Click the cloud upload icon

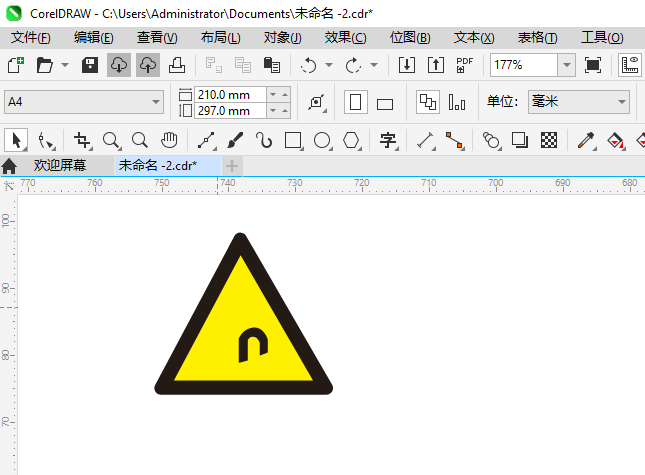click(x=148, y=65)
